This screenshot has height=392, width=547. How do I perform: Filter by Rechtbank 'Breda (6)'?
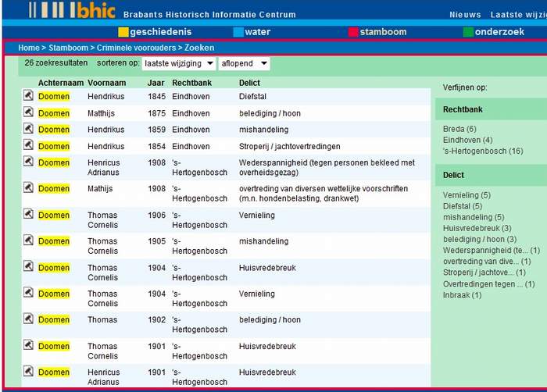click(x=459, y=129)
